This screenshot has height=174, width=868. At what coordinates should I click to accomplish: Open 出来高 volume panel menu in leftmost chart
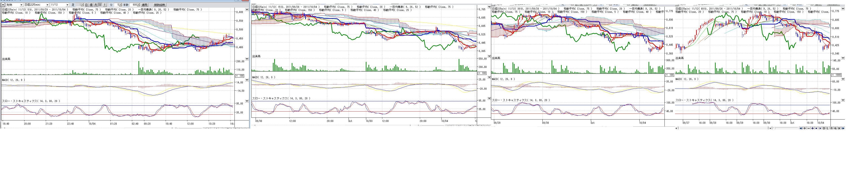[247, 59]
